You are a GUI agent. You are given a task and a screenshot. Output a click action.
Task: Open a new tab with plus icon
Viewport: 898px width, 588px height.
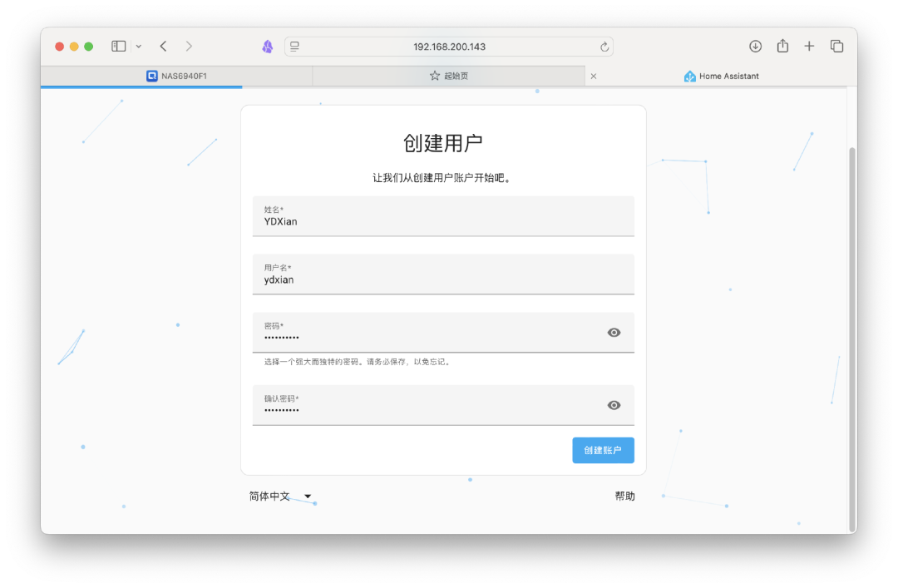pyautogui.click(x=809, y=47)
